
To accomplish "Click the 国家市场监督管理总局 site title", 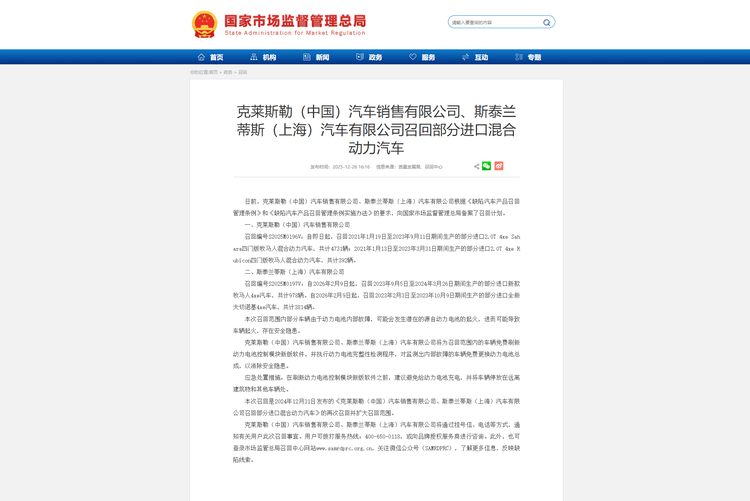I will pyautogui.click(x=294, y=20).
